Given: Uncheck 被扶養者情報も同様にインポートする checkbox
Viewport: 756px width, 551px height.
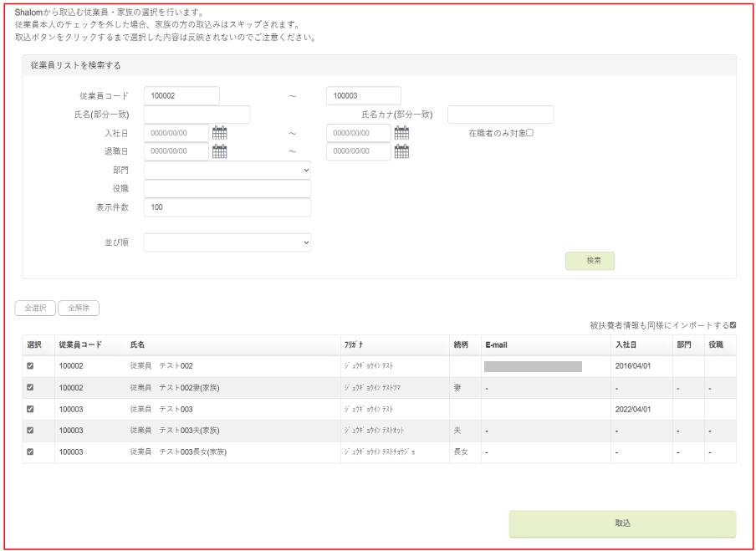Looking at the screenshot, I should click(x=733, y=325).
